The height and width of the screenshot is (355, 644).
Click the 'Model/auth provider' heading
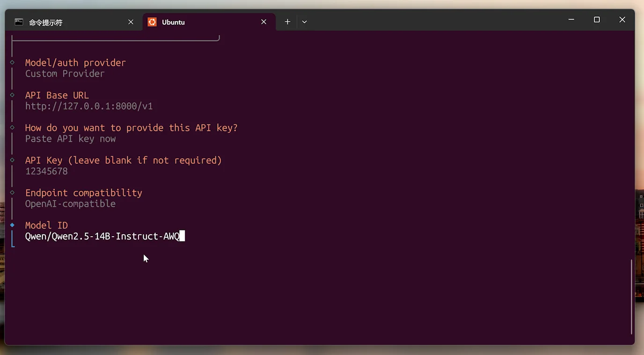point(75,63)
